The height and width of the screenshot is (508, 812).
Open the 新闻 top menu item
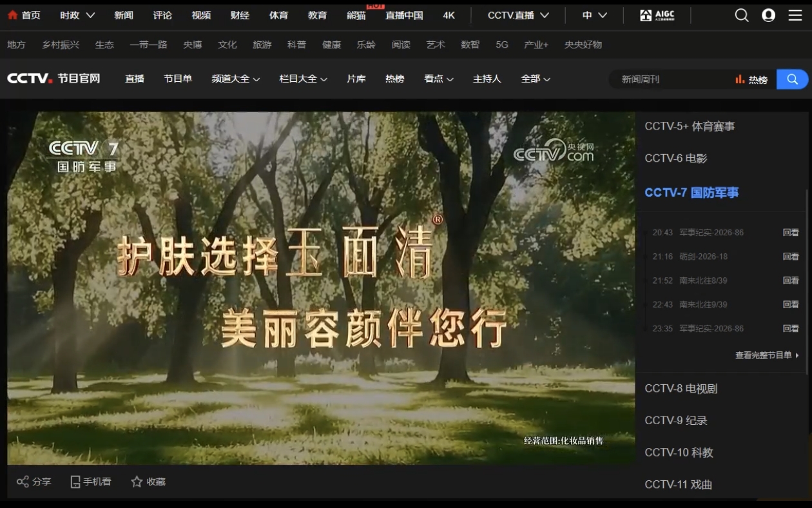click(x=124, y=15)
